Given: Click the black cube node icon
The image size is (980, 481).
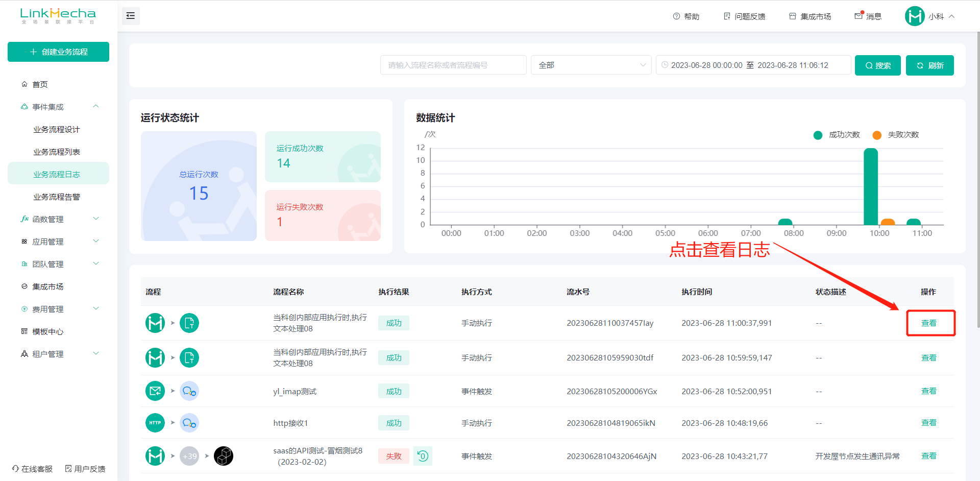Looking at the screenshot, I should pyautogui.click(x=224, y=456).
